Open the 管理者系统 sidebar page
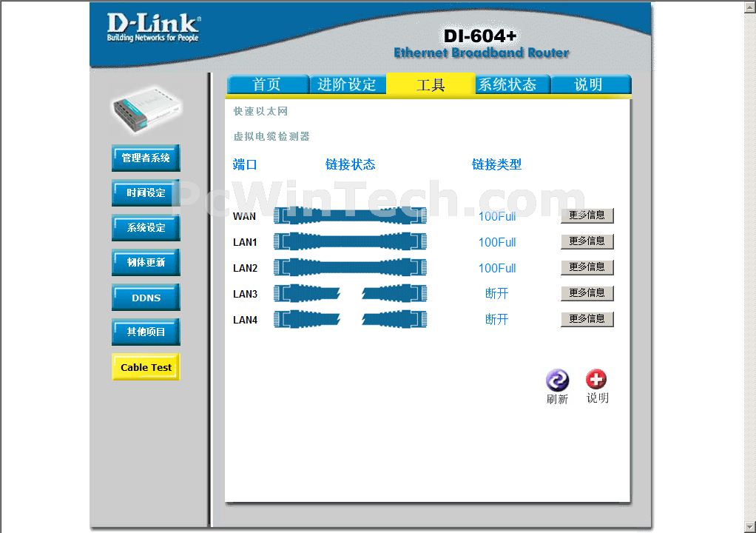This screenshot has width=756, height=533. click(146, 158)
